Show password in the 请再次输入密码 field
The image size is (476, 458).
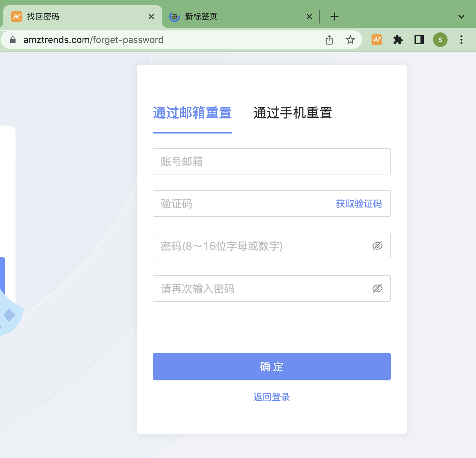click(x=377, y=288)
